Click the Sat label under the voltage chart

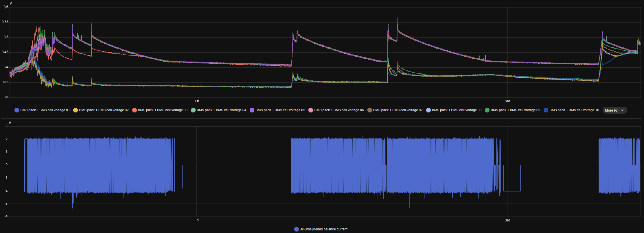tap(507, 101)
